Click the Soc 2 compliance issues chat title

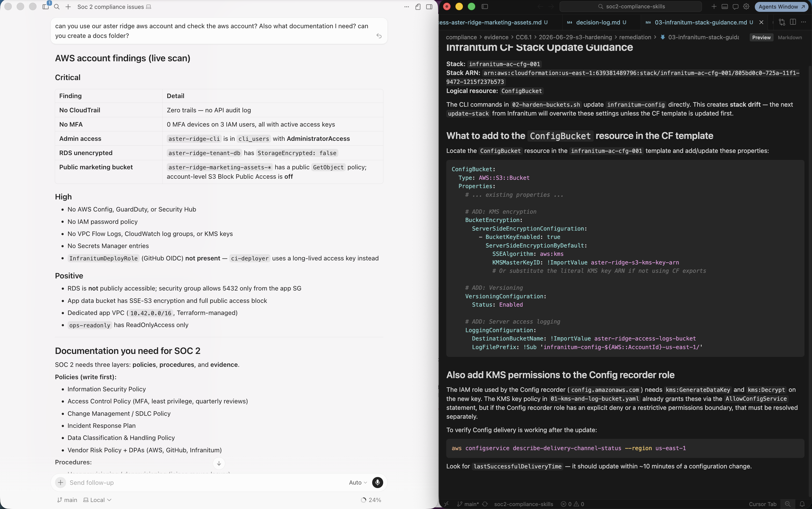tap(110, 7)
